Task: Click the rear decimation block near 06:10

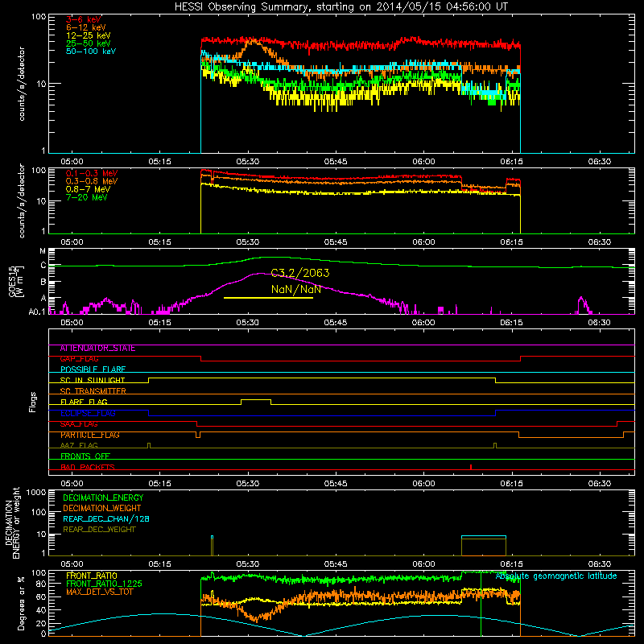Action: point(484,546)
